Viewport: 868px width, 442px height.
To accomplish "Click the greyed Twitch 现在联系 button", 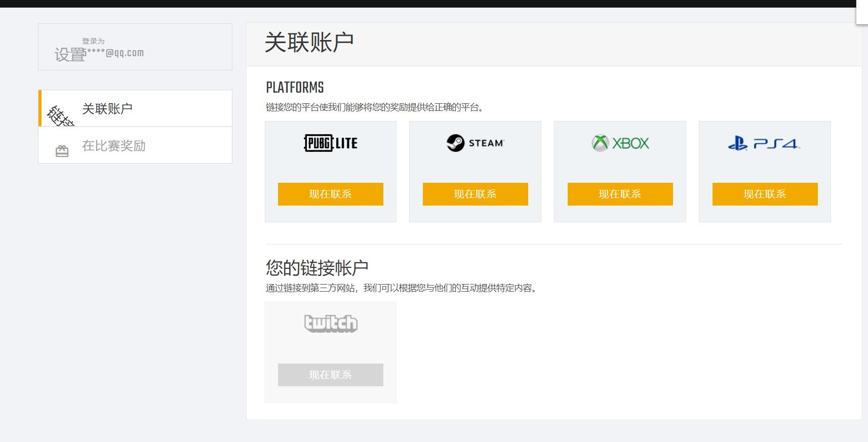I will [331, 375].
